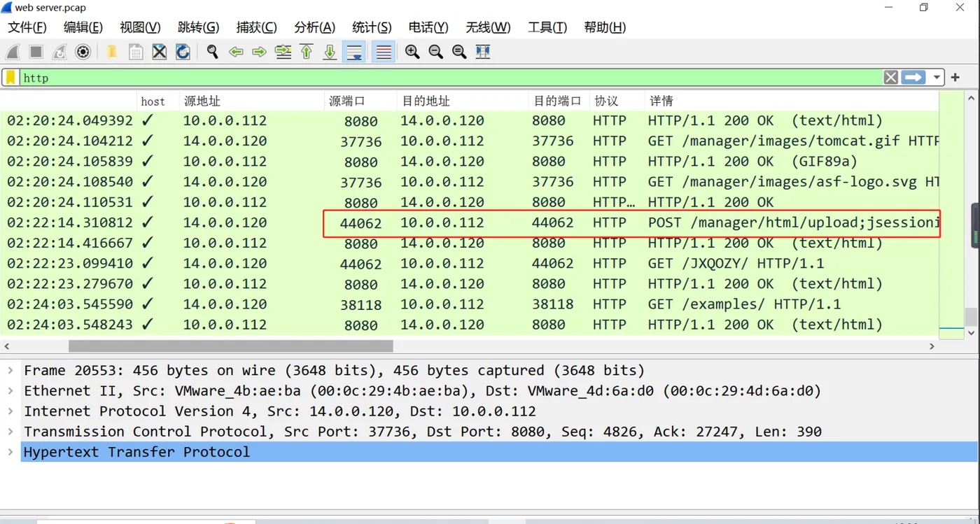Click the reload capture file icon

(x=183, y=52)
